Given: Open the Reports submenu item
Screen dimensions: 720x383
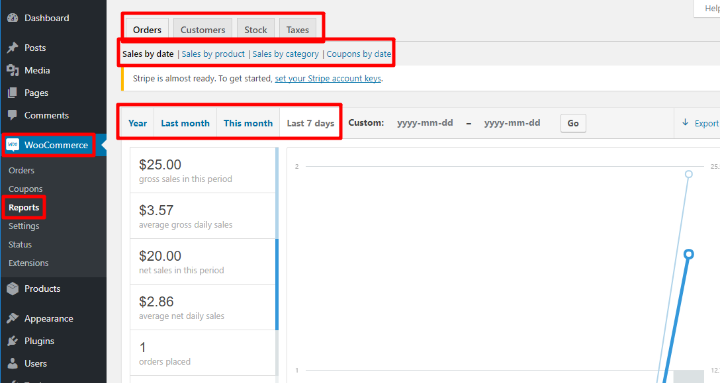Looking at the screenshot, I should (24, 208).
